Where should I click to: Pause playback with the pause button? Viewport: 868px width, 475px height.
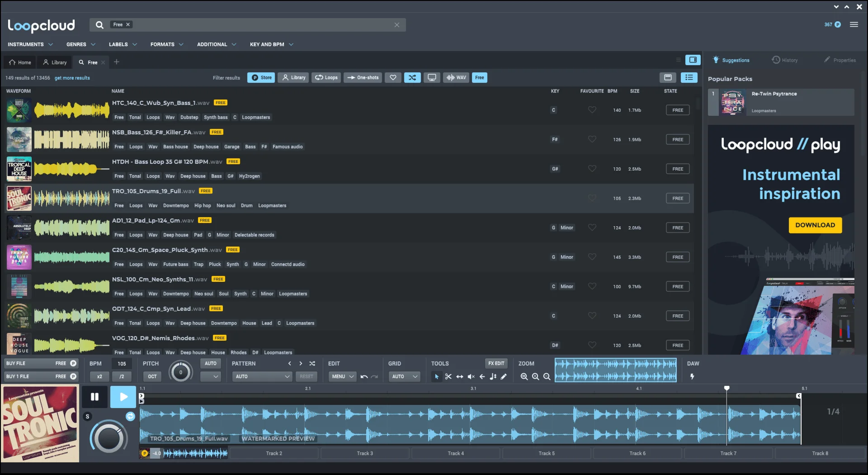coord(94,397)
